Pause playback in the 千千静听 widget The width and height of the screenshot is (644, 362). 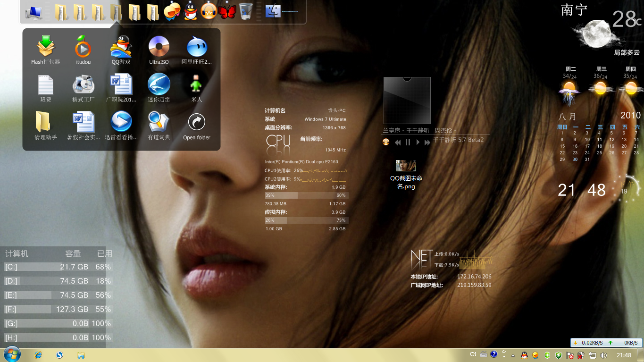click(408, 142)
